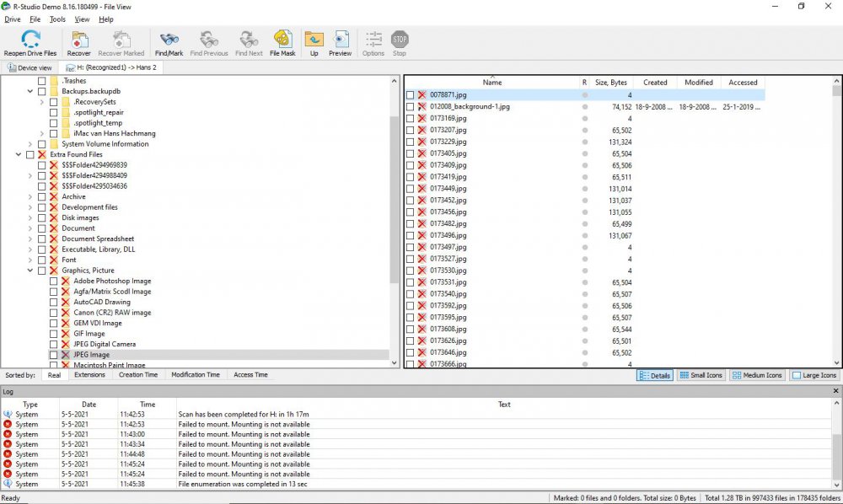Open the Tools menu
Viewport: 843px width, 504px height.
click(57, 19)
